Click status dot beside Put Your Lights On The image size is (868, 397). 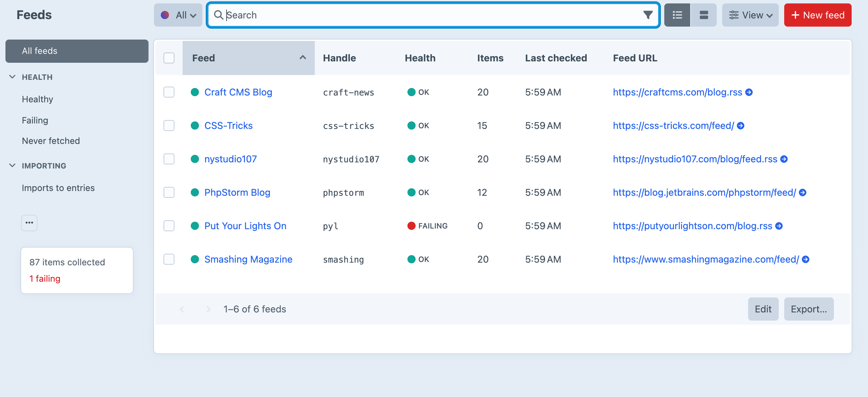coord(195,226)
